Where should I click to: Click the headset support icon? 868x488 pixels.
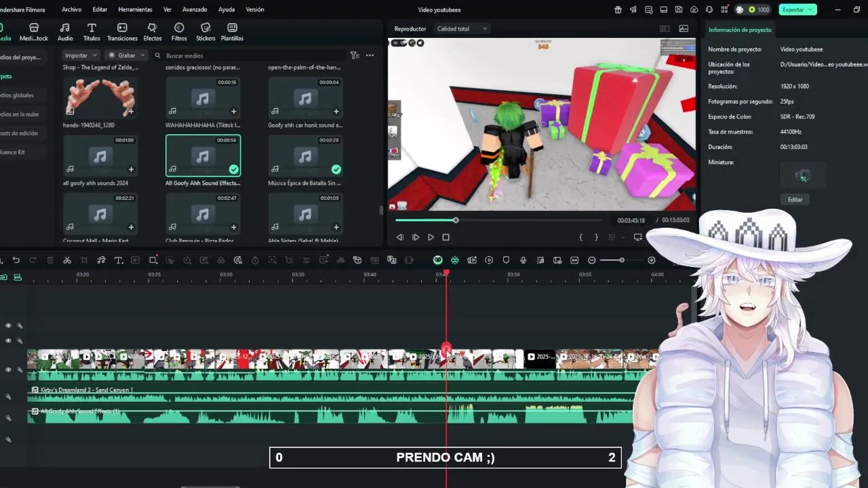(709, 9)
